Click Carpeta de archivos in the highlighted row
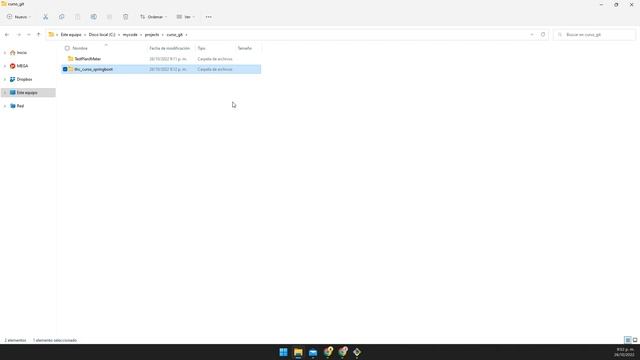 (215, 69)
